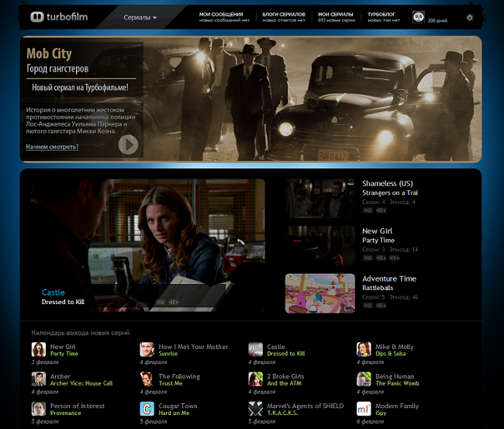Click the Adventure Time title
Viewport: 504px width, 429px height.
point(389,279)
